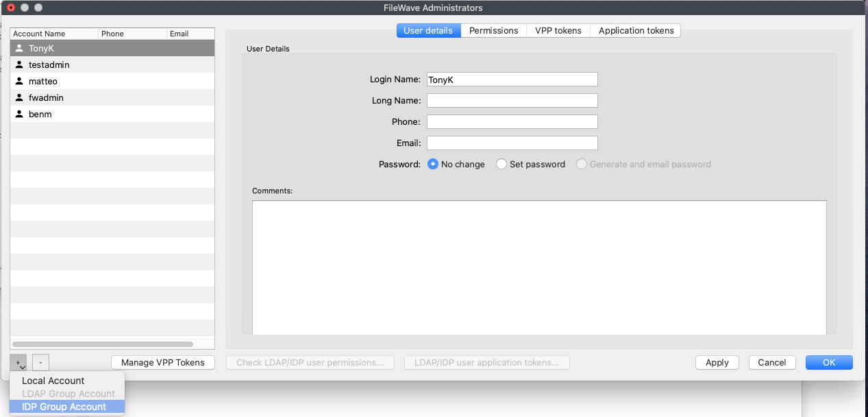Viewport: 868px width, 417px height.
Task: Select the fwadmin account row
Action: pyautogui.click(x=112, y=98)
